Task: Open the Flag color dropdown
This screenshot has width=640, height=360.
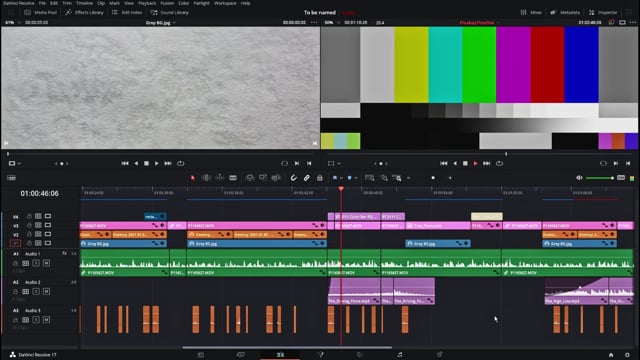Action: pyautogui.click(x=340, y=178)
